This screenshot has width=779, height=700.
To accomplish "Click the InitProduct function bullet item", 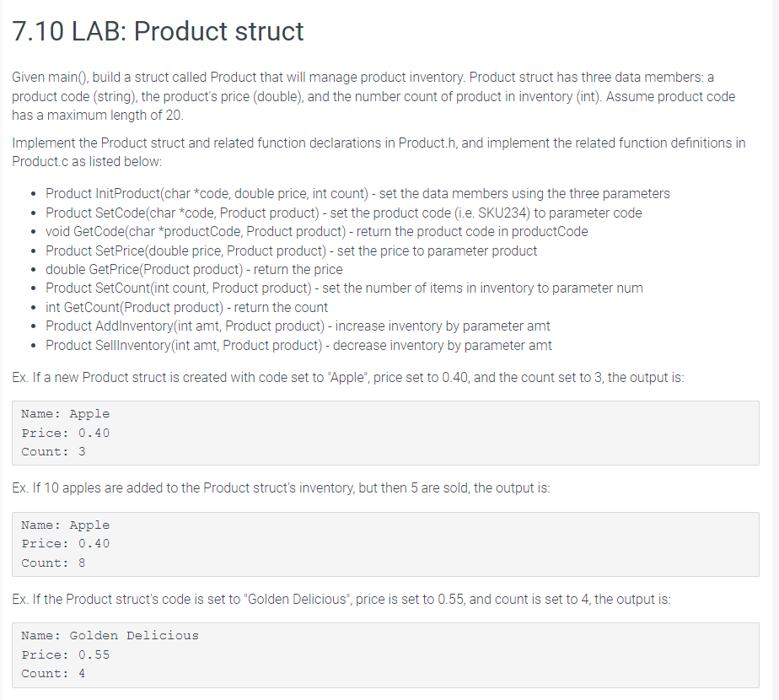I will (357, 193).
